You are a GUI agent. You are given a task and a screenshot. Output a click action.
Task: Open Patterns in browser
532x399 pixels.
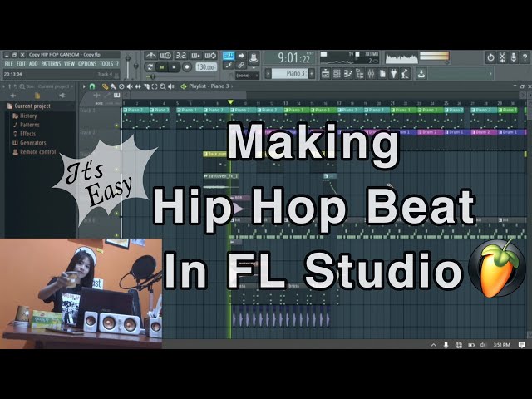tap(26, 125)
